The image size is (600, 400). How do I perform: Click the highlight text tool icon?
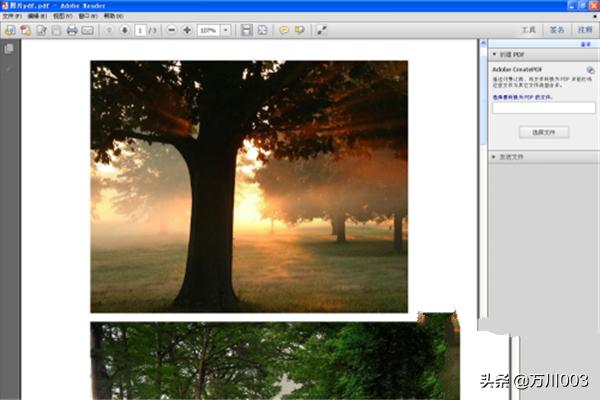tap(299, 30)
